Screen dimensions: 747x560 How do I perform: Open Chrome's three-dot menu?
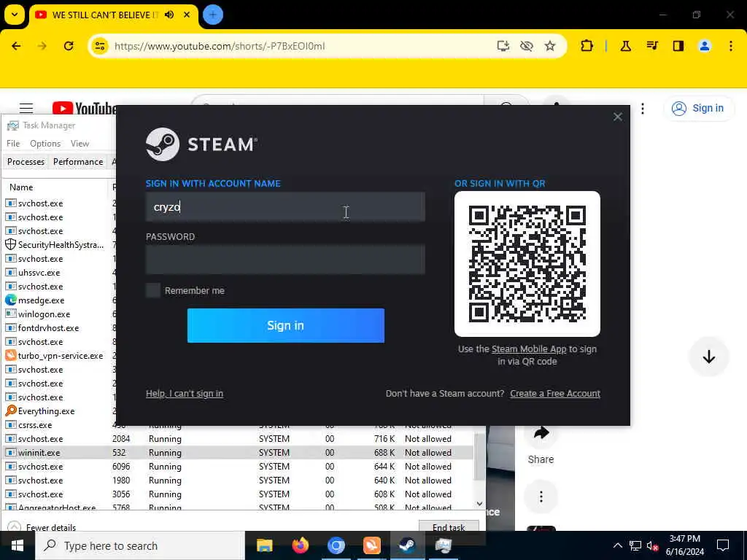[x=731, y=46]
